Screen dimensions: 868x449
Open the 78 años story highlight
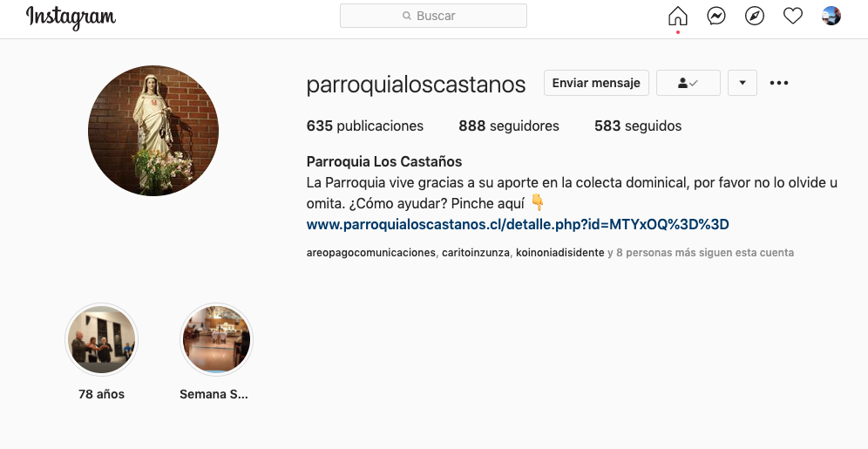click(101, 339)
